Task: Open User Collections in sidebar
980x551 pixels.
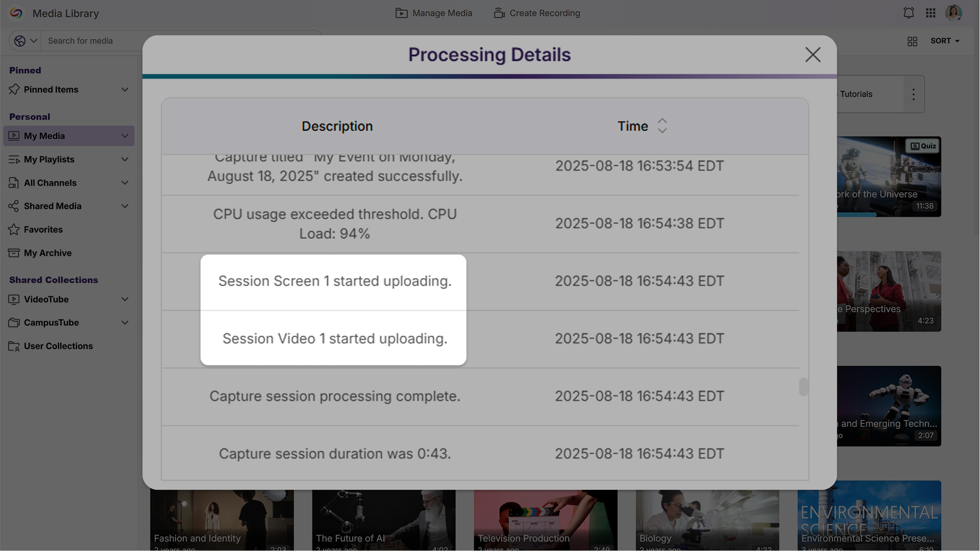Action: point(58,346)
